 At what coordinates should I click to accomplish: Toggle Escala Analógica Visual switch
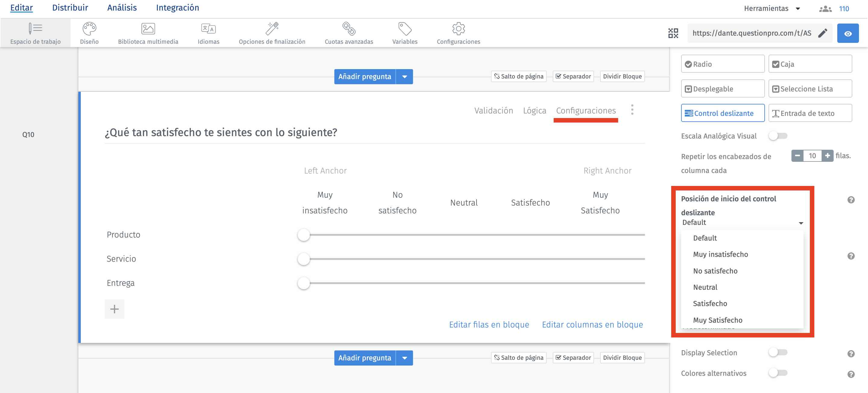(778, 136)
